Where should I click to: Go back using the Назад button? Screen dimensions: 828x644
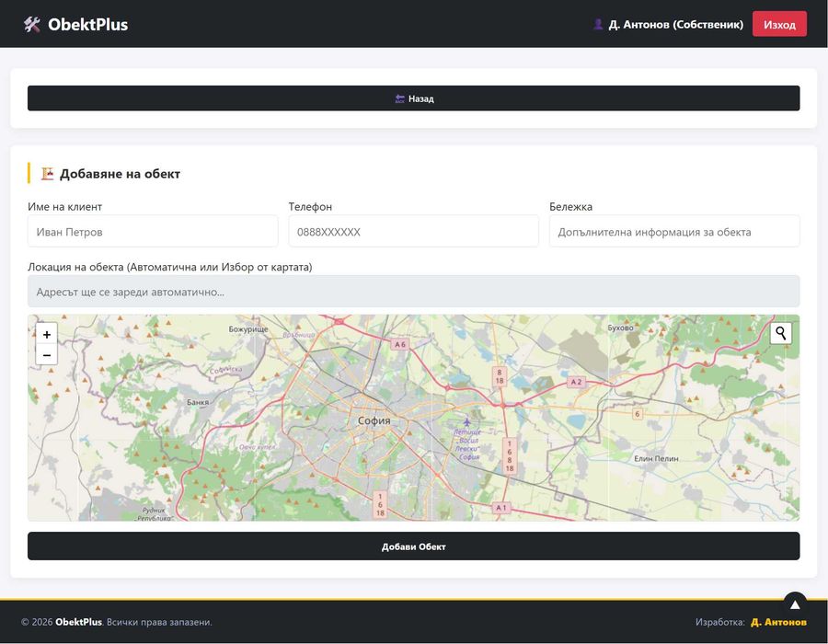(x=413, y=98)
